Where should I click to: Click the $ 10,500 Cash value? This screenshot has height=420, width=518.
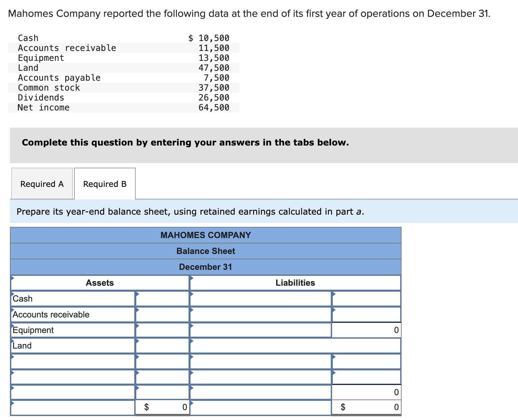[x=209, y=38]
